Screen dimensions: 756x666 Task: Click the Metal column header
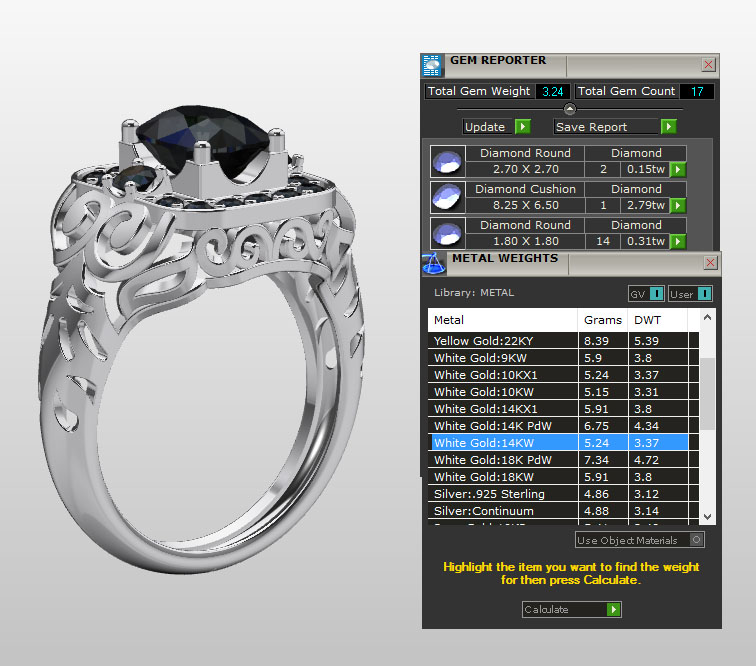pos(503,320)
